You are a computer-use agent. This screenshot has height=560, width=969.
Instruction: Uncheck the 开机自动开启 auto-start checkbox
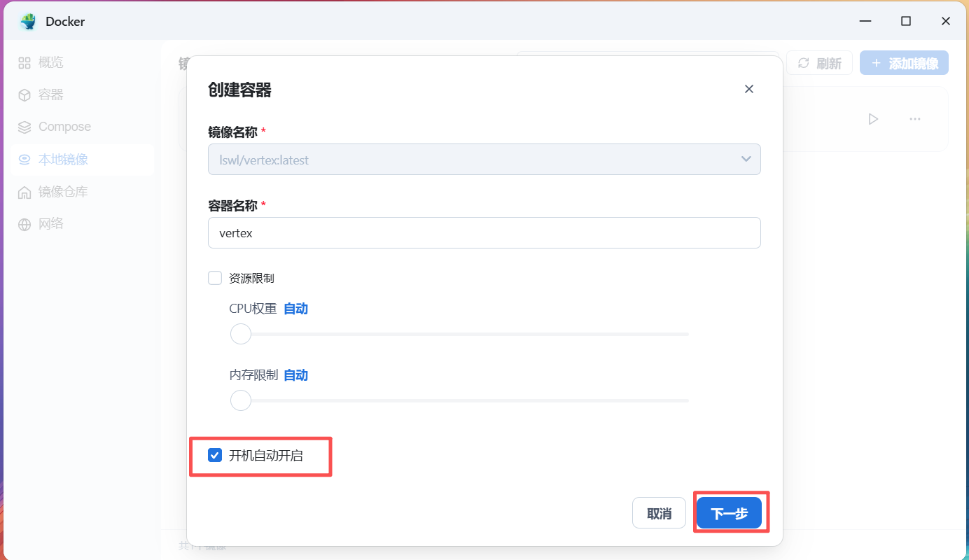coord(215,456)
